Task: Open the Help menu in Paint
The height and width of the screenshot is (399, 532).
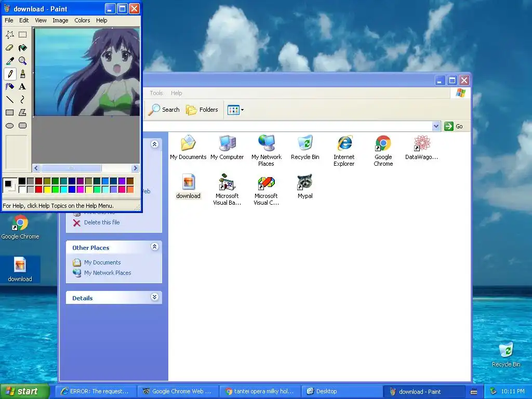Action: click(x=101, y=20)
